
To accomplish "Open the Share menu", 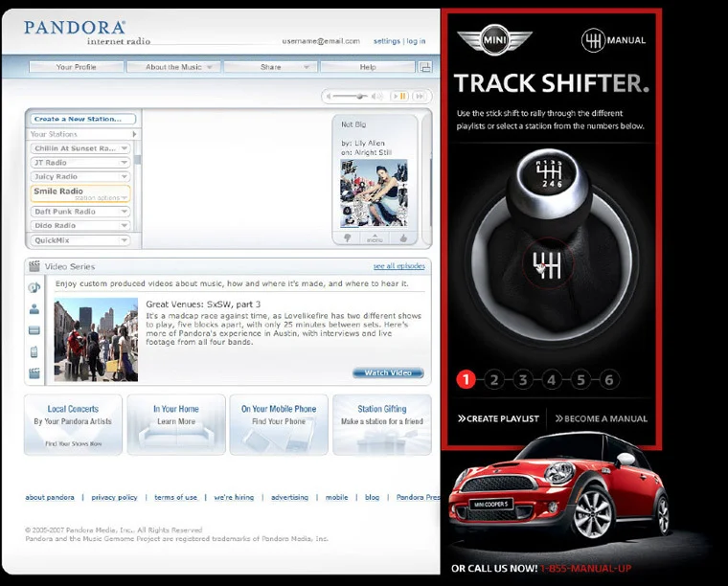I will pos(271,67).
